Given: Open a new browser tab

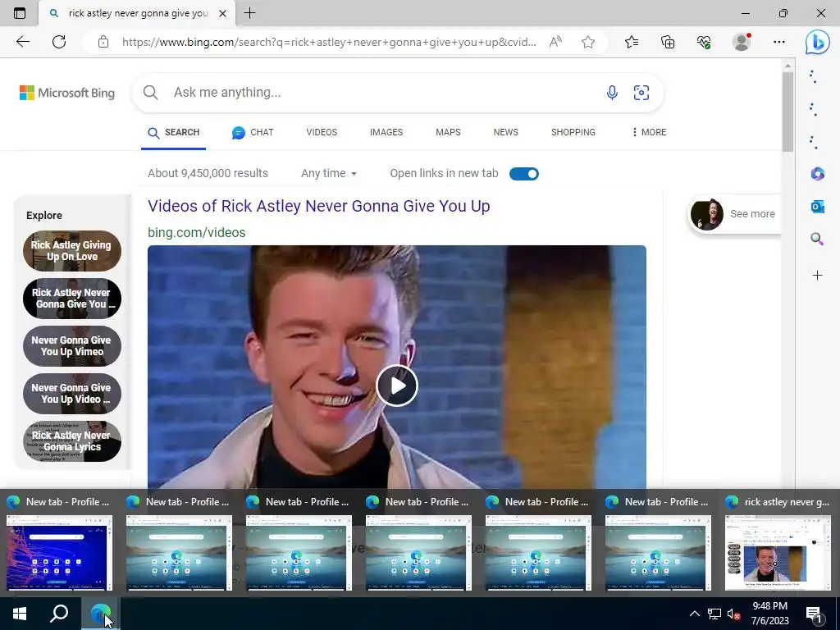Looking at the screenshot, I should (x=249, y=13).
